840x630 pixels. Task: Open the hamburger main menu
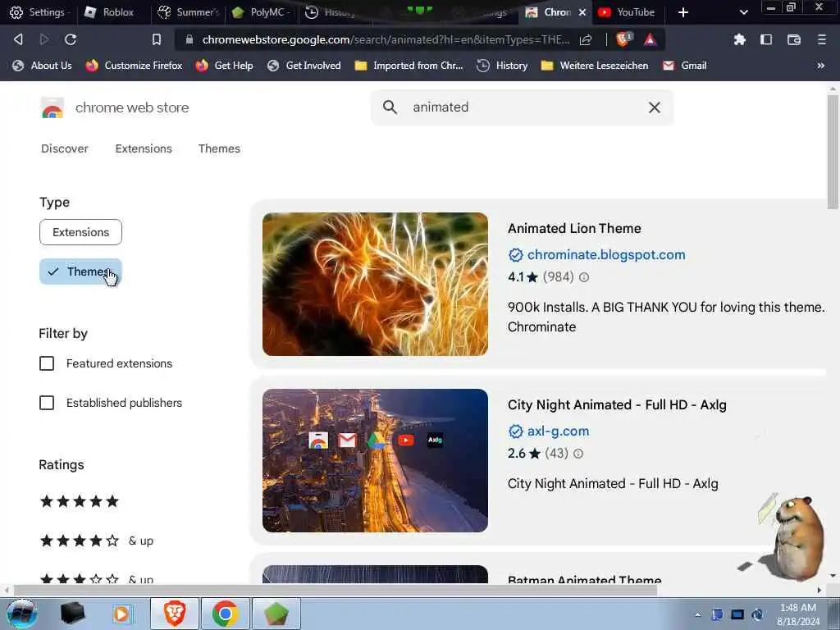click(x=822, y=39)
